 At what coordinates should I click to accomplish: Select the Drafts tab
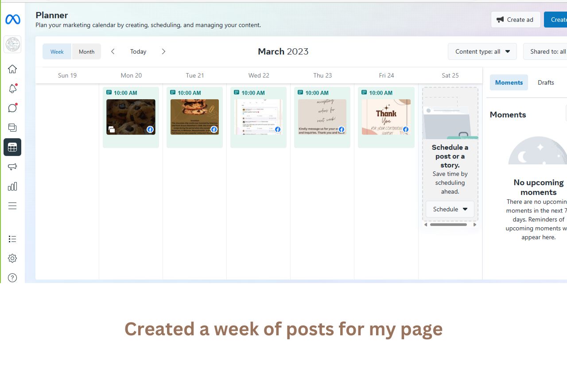click(546, 82)
